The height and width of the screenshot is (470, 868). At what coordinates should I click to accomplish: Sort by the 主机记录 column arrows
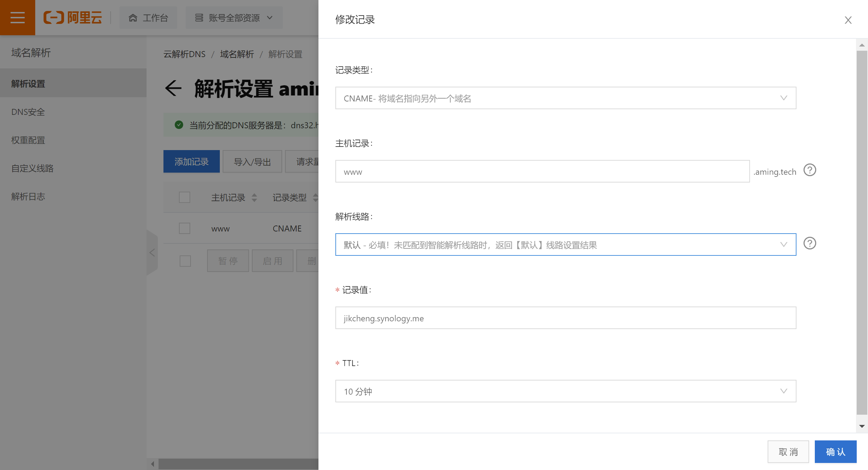click(x=254, y=197)
